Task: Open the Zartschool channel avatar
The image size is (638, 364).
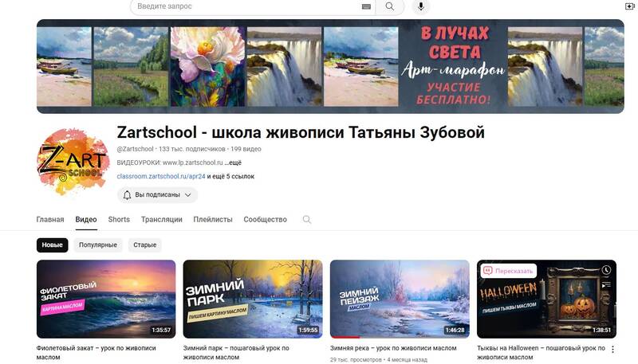Action: click(x=73, y=161)
